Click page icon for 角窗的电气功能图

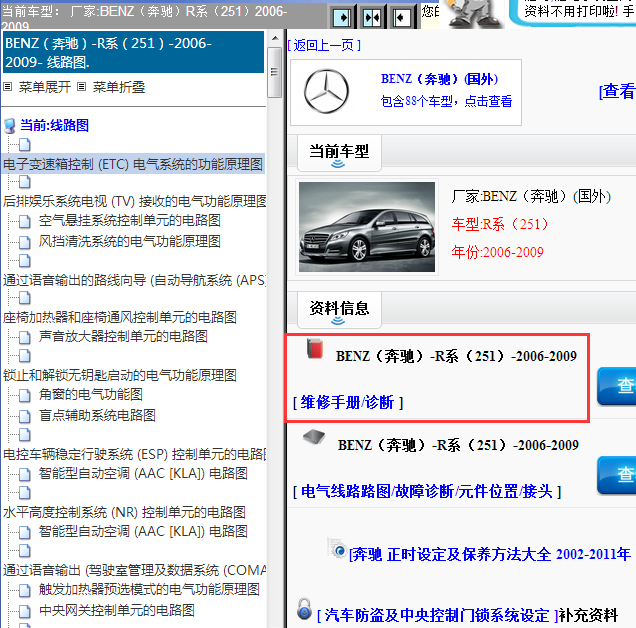(25, 395)
